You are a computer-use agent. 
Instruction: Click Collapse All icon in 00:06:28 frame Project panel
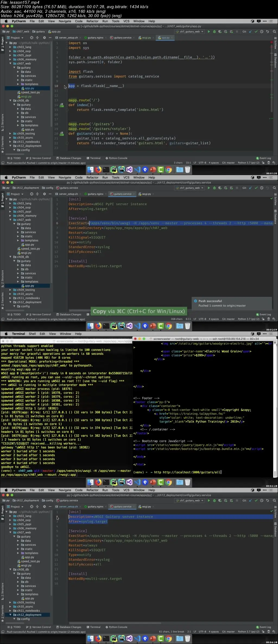[x=37, y=507]
